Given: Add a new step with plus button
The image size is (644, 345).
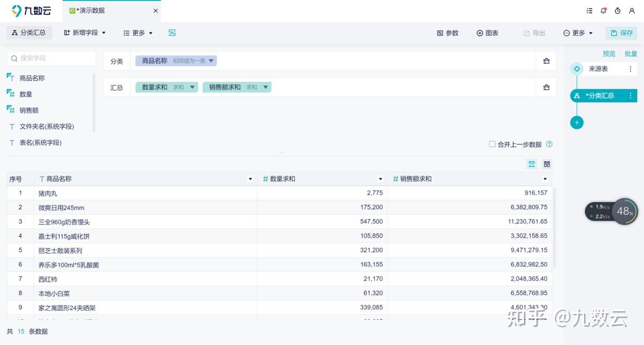Looking at the screenshot, I should [x=577, y=122].
